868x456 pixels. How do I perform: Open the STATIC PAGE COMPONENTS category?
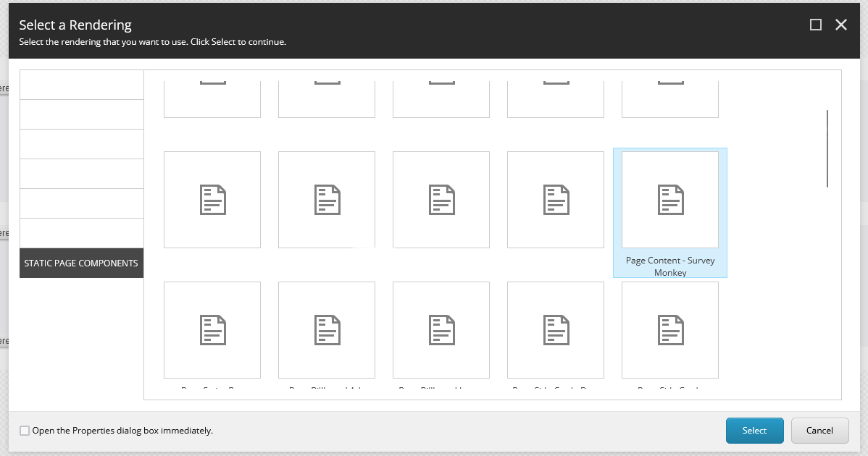(81, 263)
